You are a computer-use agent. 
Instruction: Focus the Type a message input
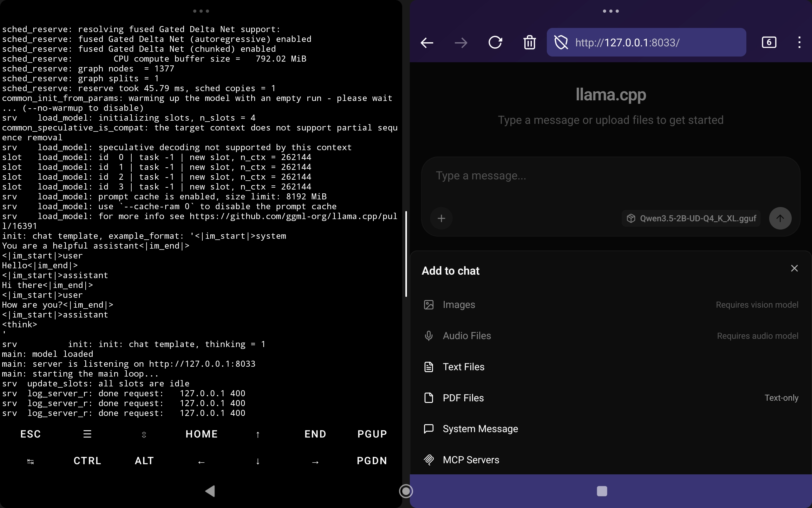pyautogui.click(x=610, y=176)
